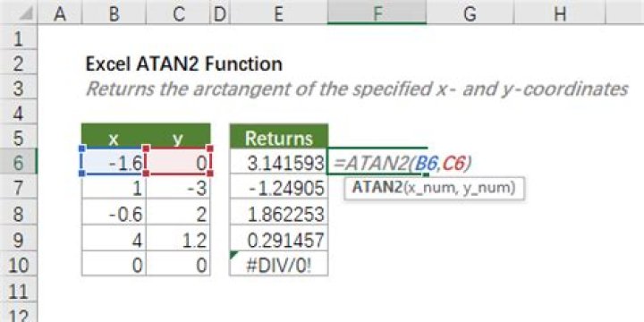The image size is (644, 322).
Task: Select column E header
Action: tap(278, 14)
